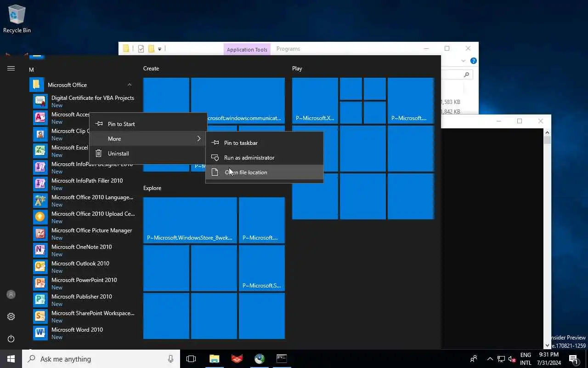Click the Office Picture Manager icon
The height and width of the screenshot is (368, 588).
40,234
